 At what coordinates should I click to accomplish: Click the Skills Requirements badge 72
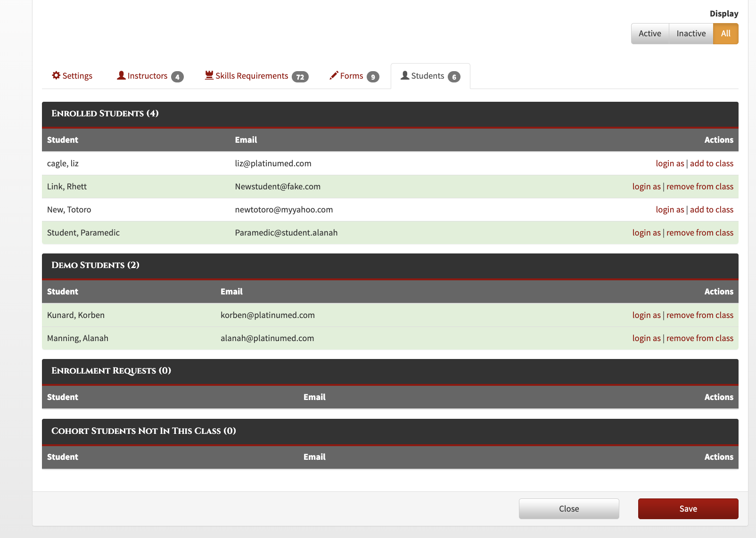(300, 77)
